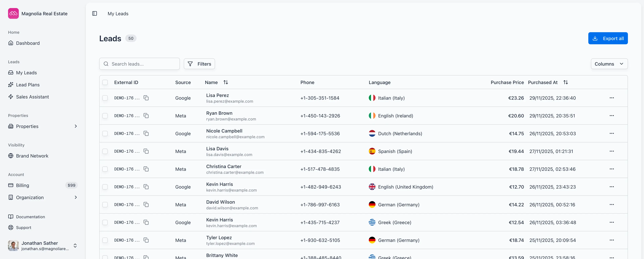Copy Lisa Perez's external ID
This screenshot has height=259, width=644.
click(146, 98)
